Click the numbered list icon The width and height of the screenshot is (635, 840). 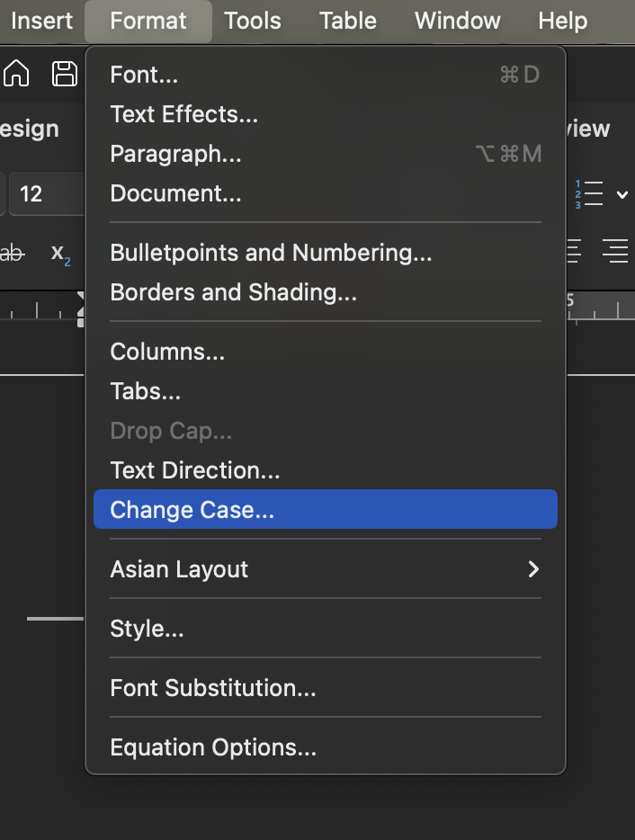(x=589, y=193)
